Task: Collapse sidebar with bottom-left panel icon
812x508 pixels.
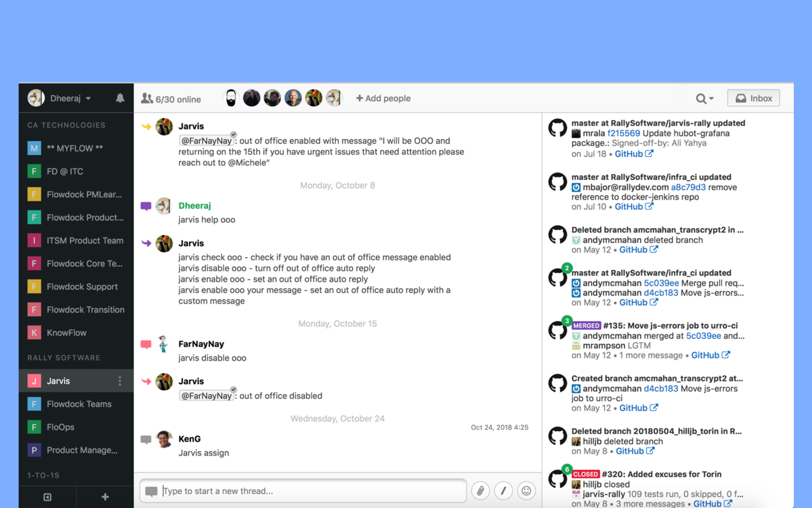Action: point(47,497)
